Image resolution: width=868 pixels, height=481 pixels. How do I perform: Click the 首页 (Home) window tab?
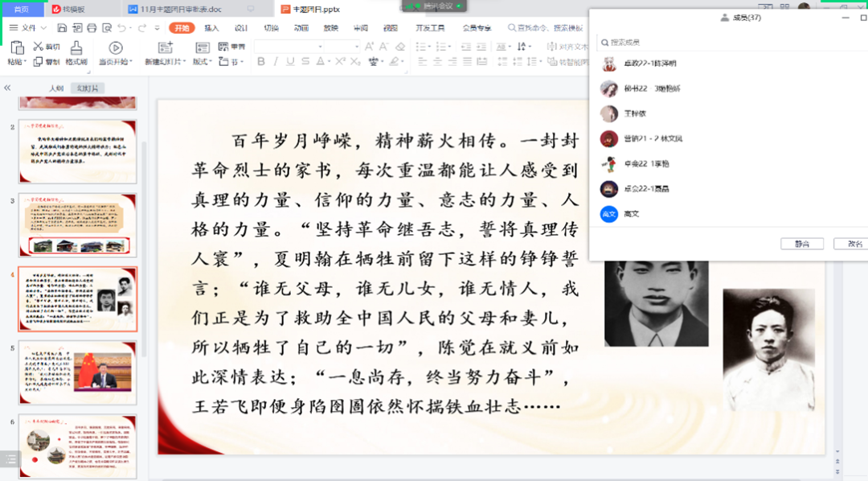pyautogui.click(x=22, y=10)
